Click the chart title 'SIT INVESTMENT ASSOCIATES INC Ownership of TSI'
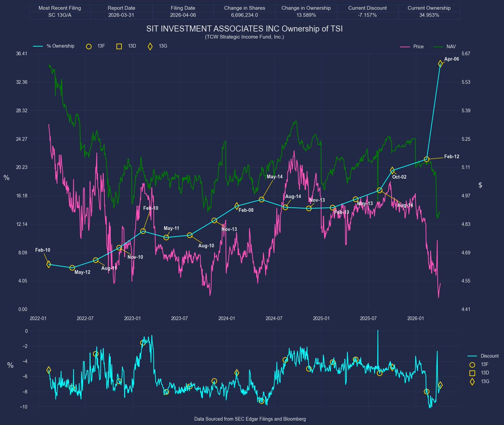Screen dimensions: 504x425 [x=244, y=29]
